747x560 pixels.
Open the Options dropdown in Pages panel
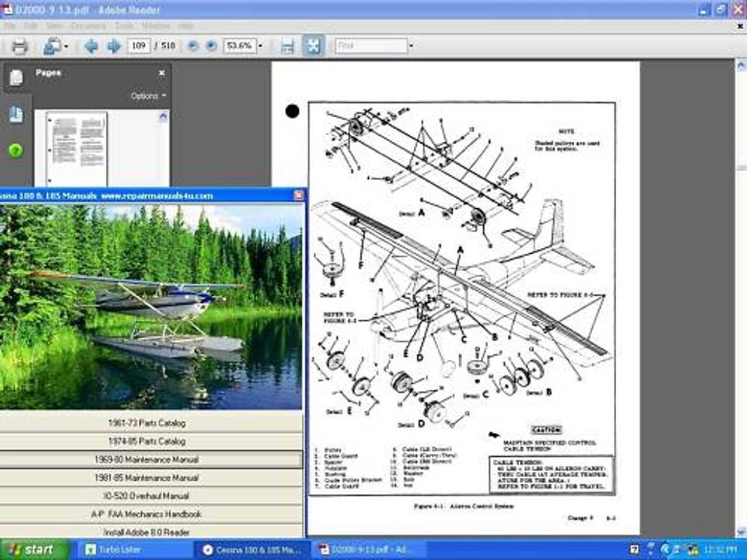click(148, 96)
